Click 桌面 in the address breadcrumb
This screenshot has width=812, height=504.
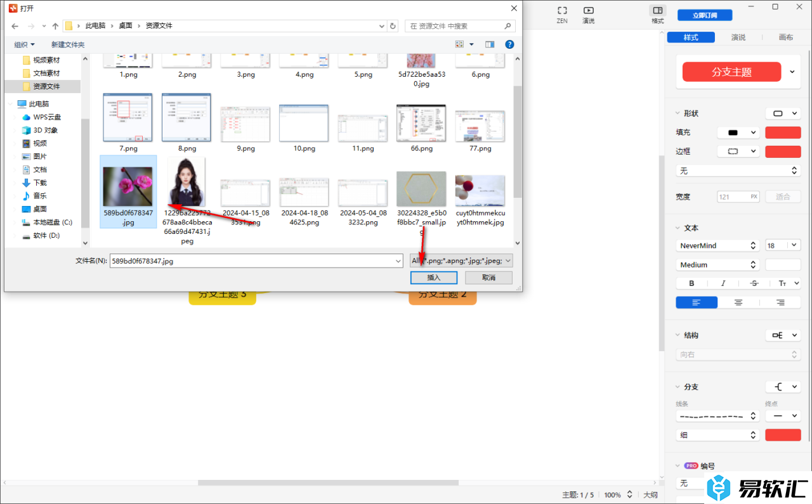(x=126, y=26)
